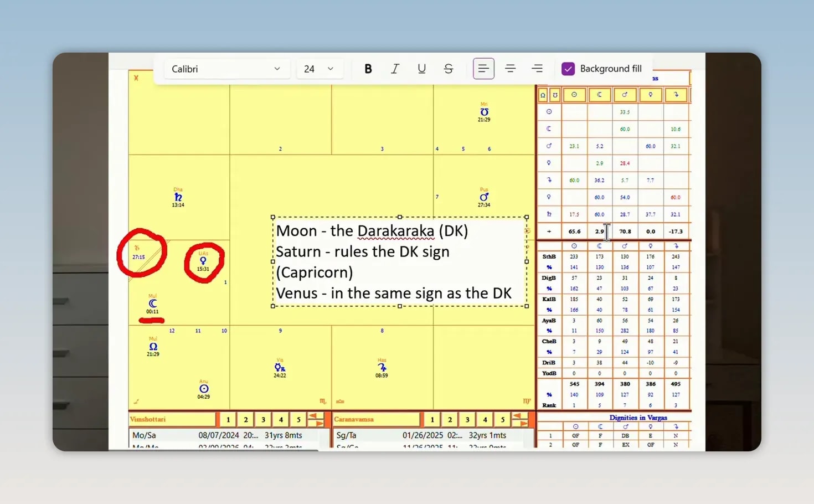Click Vimshottari level 3 button
Viewport: 814px width, 504px height.
[264, 420]
